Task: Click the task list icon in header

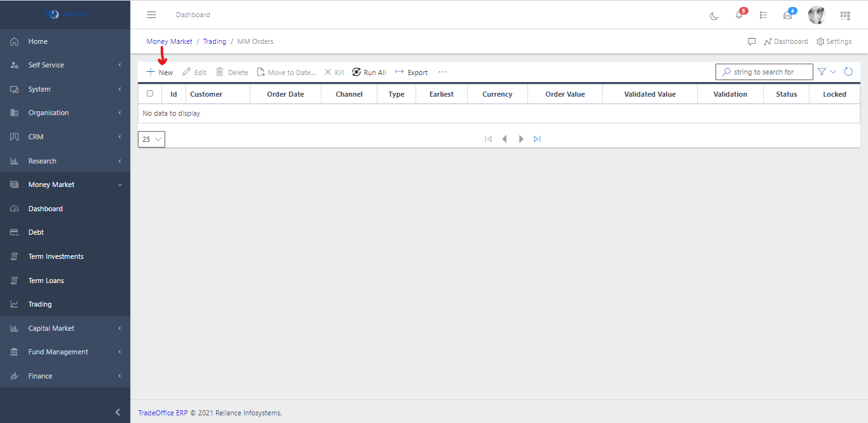Action: coord(763,15)
